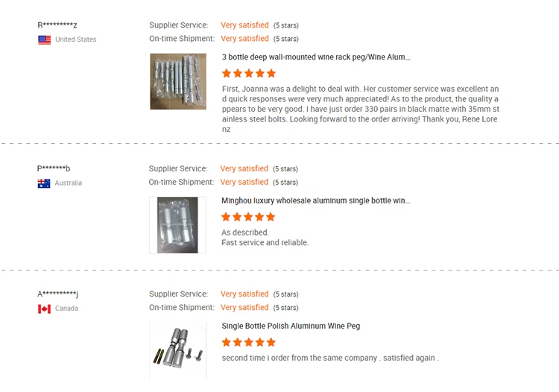Click the Australia flag icon
The width and height of the screenshot is (559, 392).
tap(44, 183)
